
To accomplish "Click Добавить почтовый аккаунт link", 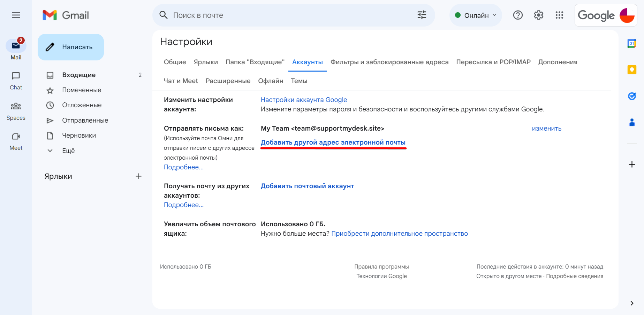I will pyautogui.click(x=307, y=186).
